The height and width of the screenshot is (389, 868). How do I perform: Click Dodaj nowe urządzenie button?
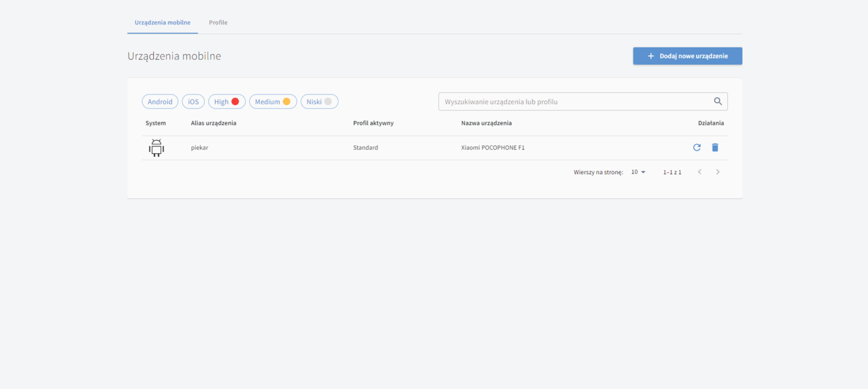point(687,56)
